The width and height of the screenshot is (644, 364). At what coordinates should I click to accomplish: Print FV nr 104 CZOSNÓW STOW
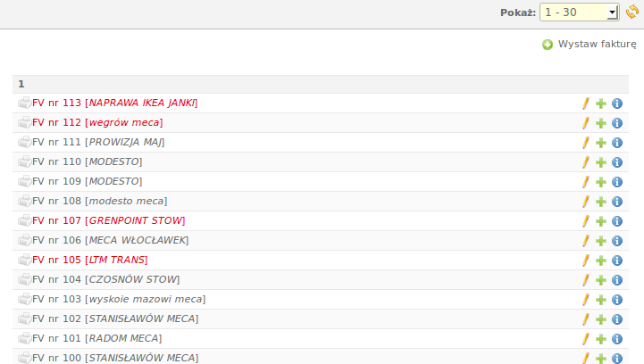(25, 279)
